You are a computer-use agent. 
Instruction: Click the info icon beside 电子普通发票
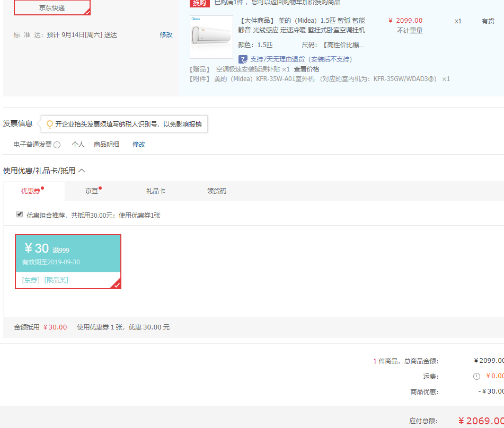click(x=57, y=145)
